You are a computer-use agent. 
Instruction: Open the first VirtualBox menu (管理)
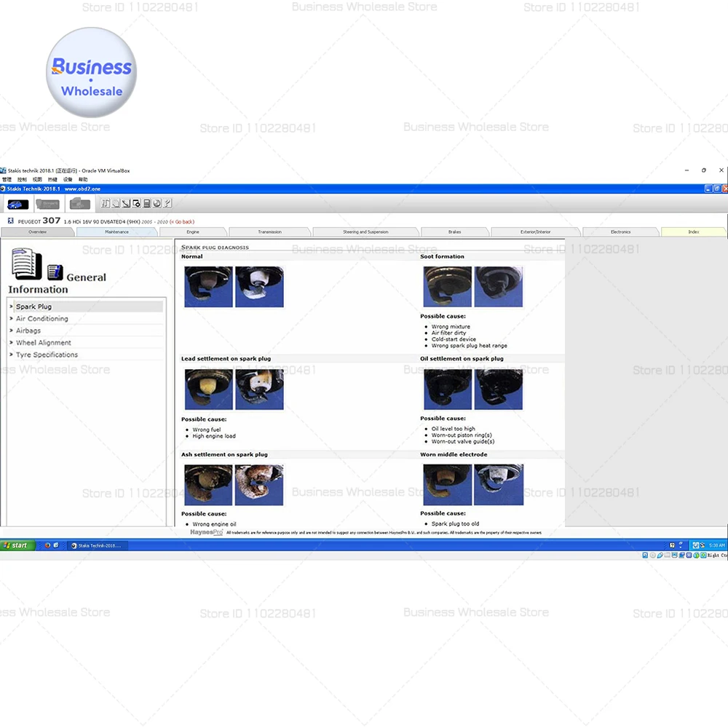pyautogui.click(x=7, y=179)
